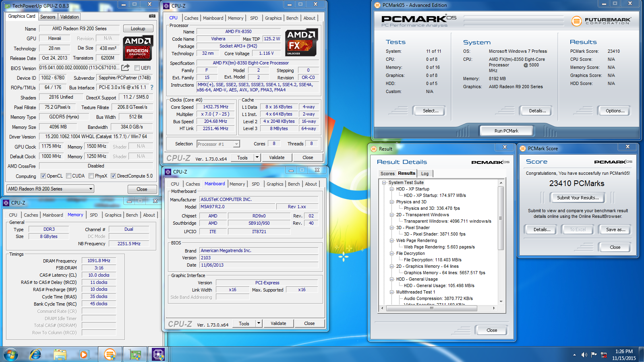
Task: Click the Action Center flag tray icon
Action: 594,355
